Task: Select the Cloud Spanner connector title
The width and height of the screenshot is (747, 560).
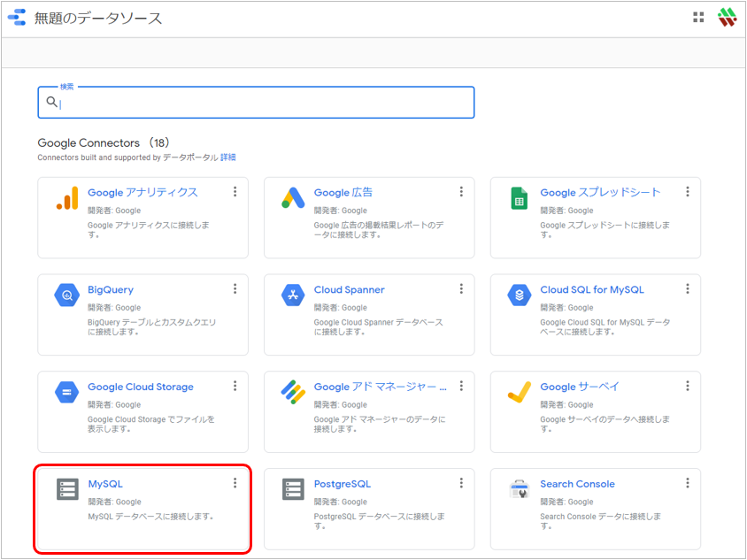Action: point(350,289)
